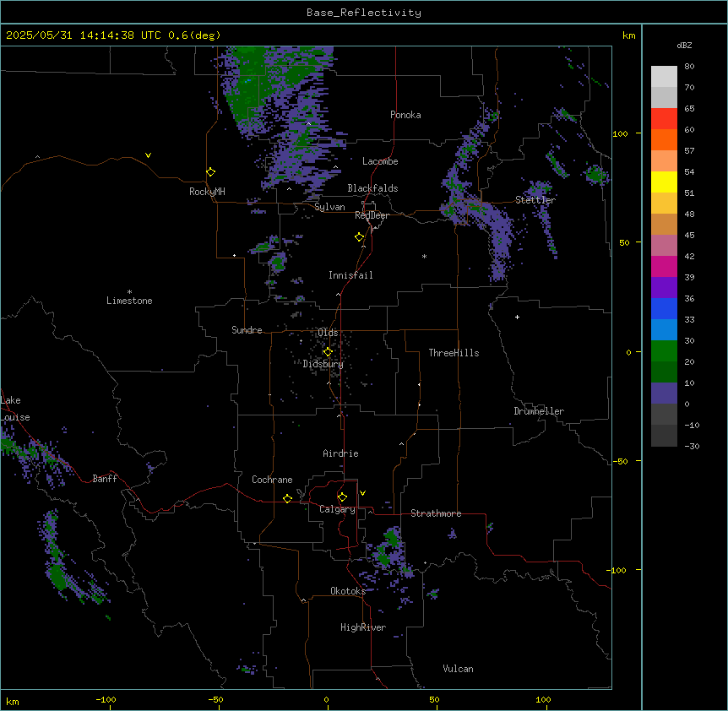Screen dimensions: 728x711
Task: Click the RedDeer city label
Action: point(372,215)
